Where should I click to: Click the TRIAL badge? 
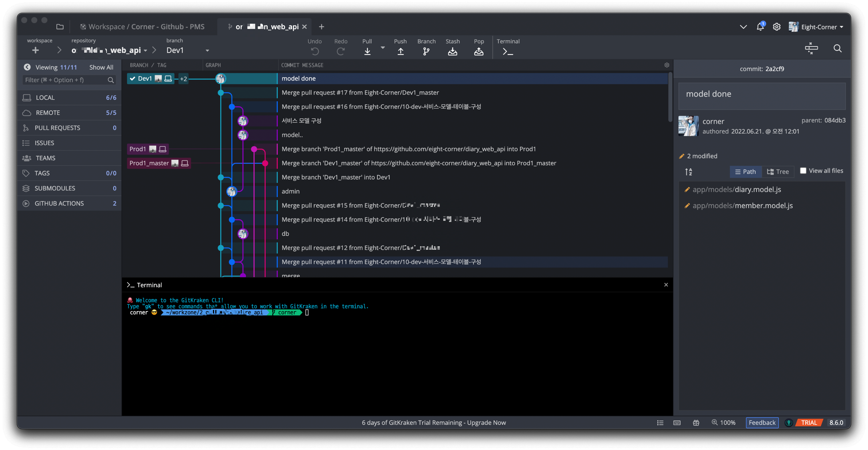click(x=809, y=423)
